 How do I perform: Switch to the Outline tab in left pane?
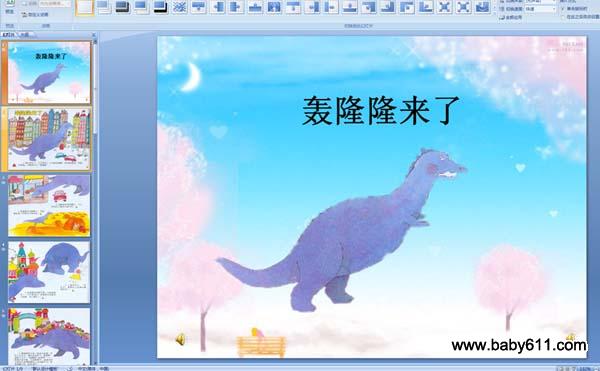click(x=26, y=34)
